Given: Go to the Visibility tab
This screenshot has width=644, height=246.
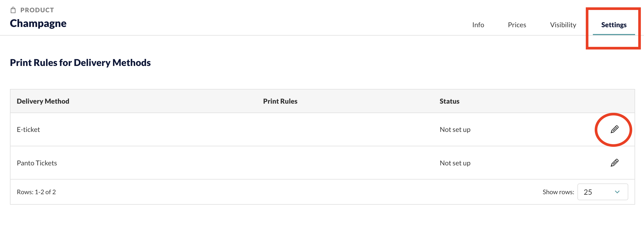Looking at the screenshot, I should [x=563, y=25].
